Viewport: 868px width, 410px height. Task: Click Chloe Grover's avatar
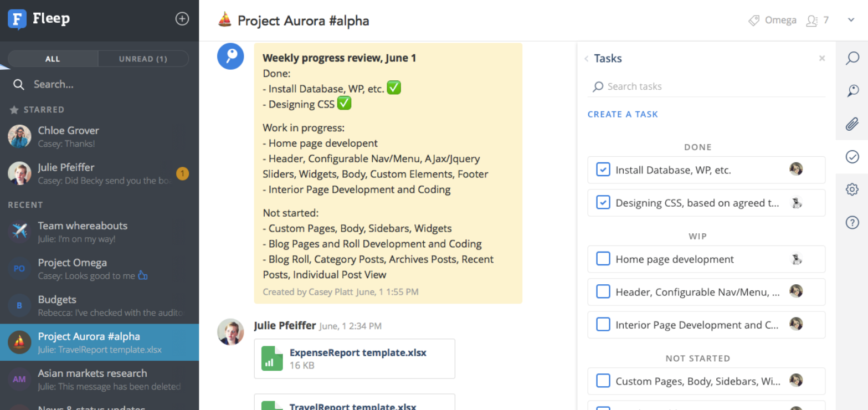(x=19, y=136)
